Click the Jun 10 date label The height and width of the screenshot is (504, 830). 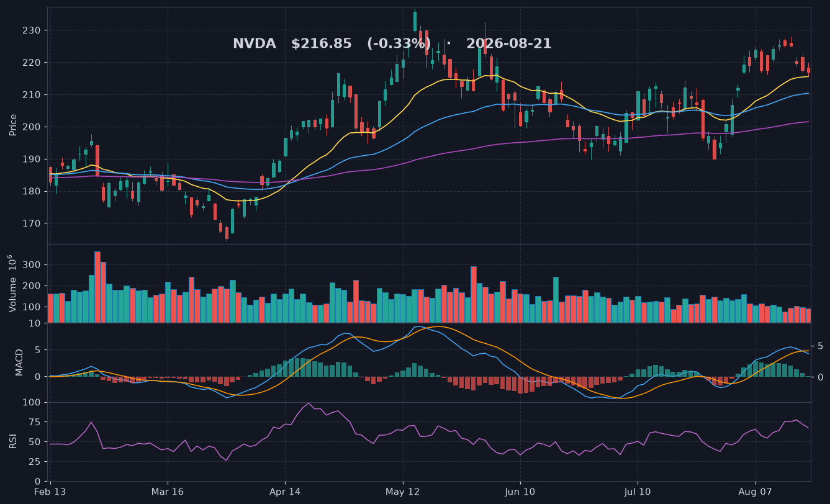tap(520, 492)
